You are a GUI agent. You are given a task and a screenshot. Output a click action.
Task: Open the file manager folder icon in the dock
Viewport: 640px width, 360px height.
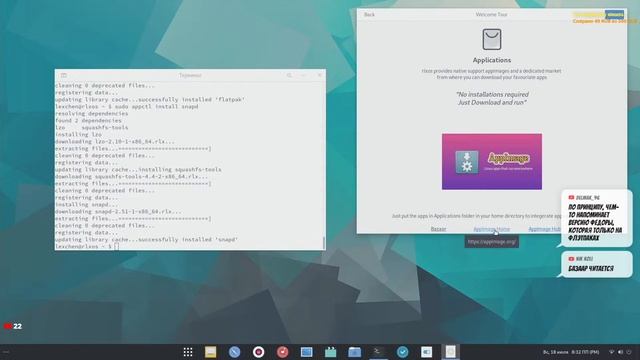pyautogui.click(x=354, y=352)
